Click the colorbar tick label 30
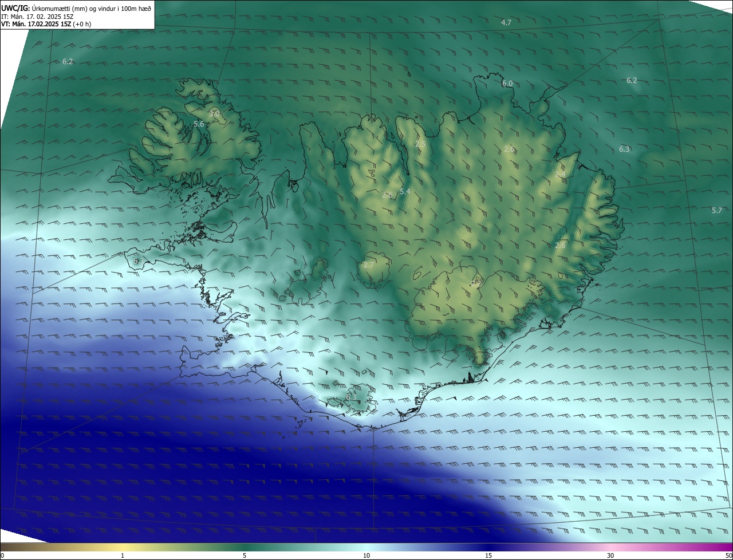Screen dimensions: 733x560 pos(610,555)
